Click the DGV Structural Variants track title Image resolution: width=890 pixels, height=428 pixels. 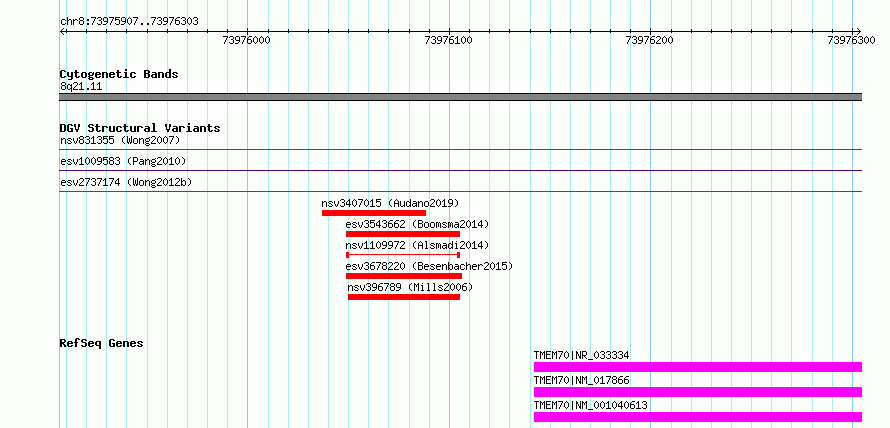(140, 128)
